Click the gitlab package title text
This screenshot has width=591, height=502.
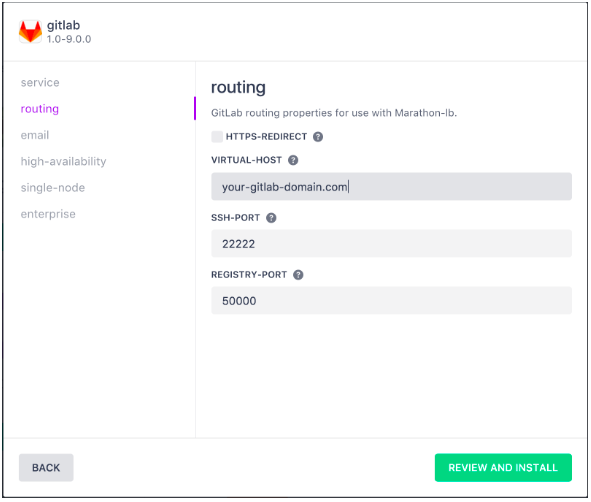point(63,26)
